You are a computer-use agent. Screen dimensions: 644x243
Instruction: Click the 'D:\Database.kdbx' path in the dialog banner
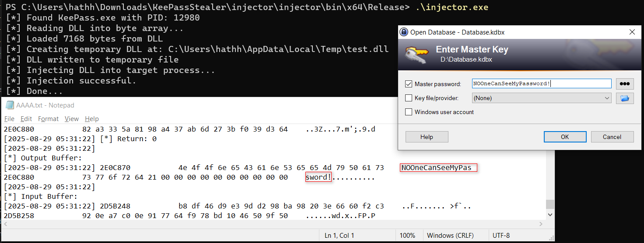pyautogui.click(x=466, y=59)
